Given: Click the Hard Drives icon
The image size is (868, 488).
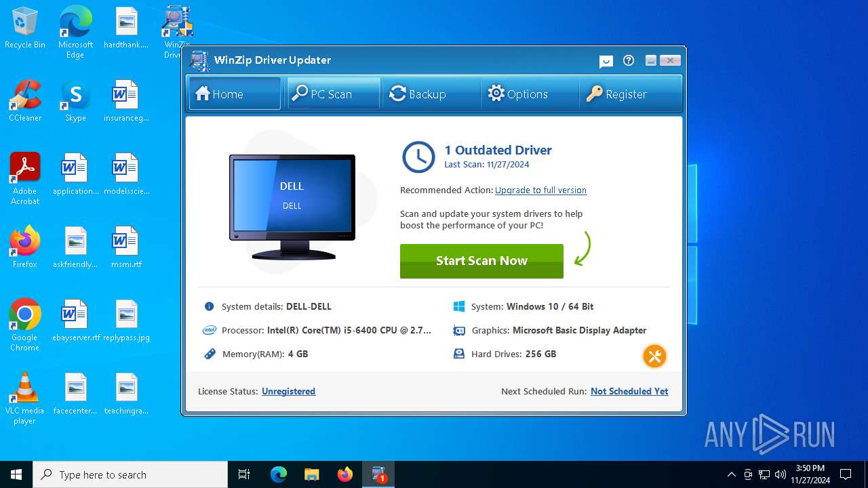Looking at the screenshot, I should [459, 354].
